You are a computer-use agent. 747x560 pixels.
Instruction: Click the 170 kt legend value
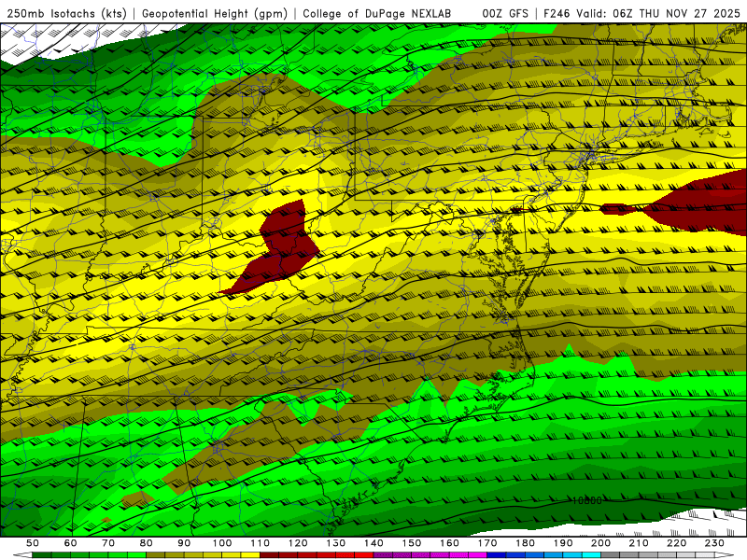(x=487, y=543)
